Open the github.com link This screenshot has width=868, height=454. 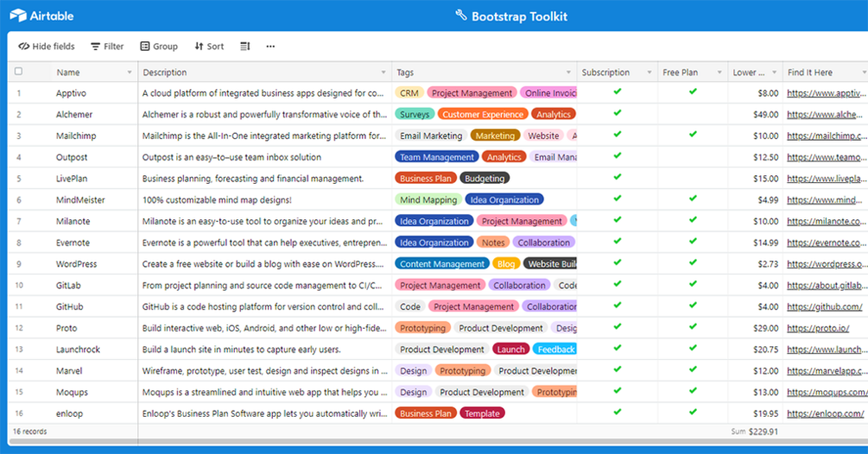coord(824,307)
